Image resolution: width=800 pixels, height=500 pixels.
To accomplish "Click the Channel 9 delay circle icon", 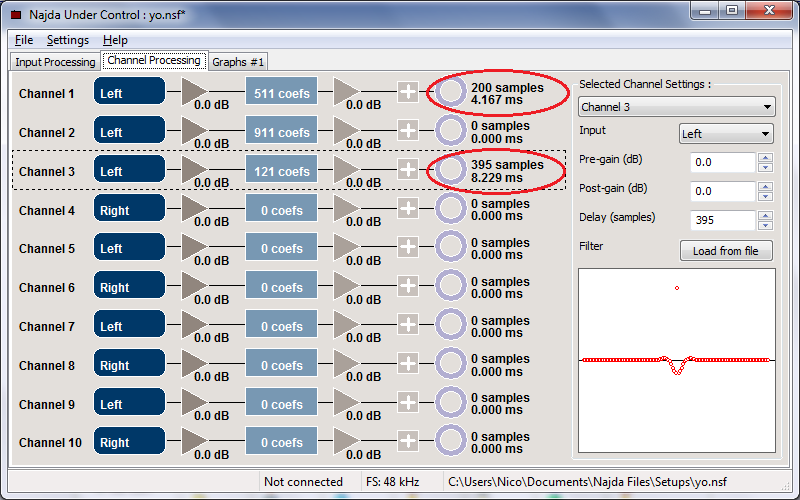I will click(451, 402).
